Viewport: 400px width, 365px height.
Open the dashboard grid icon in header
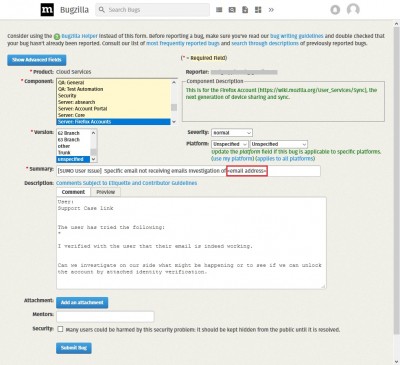coord(258,10)
